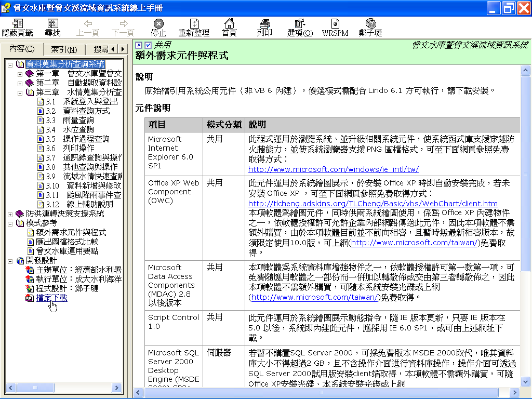Screen dimensions: 532x399
Task: Toggle the checkbox beside 共用 in header
Action: (148, 46)
